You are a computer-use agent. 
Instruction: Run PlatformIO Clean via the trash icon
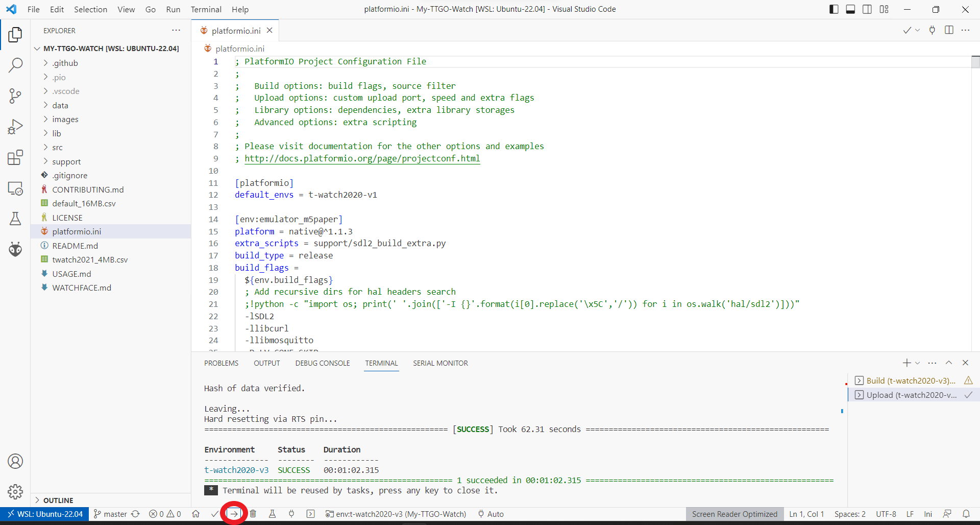(x=253, y=514)
